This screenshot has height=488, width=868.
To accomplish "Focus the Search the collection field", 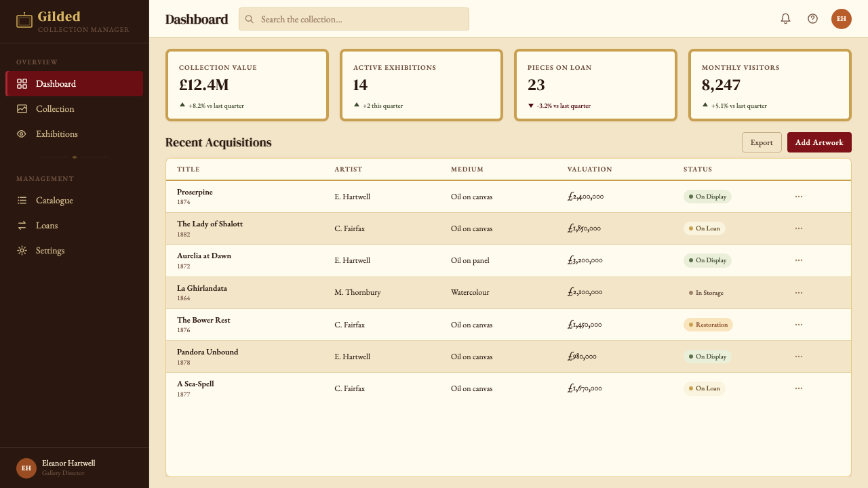I will tap(354, 20).
